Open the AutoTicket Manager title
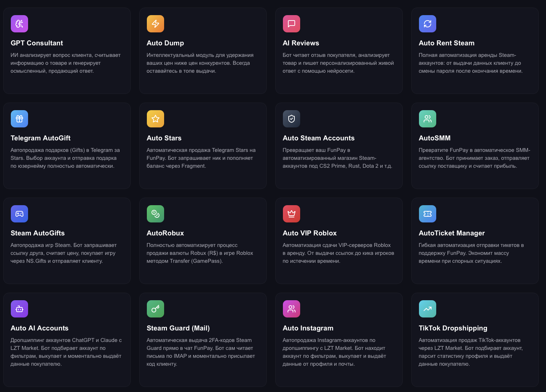The width and height of the screenshot is (546, 392). click(x=452, y=233)
